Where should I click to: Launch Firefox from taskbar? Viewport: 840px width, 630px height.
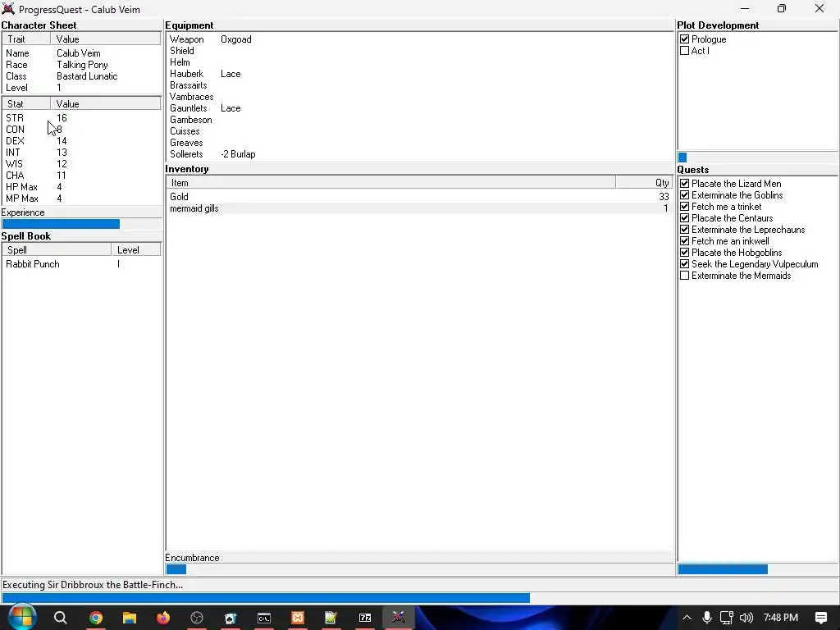(x=163, y=618)
